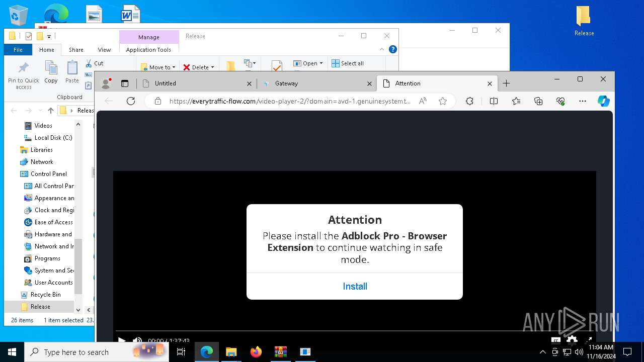Select Libraries in navigation pane
The image size is (644, 362).
point(36,150)
